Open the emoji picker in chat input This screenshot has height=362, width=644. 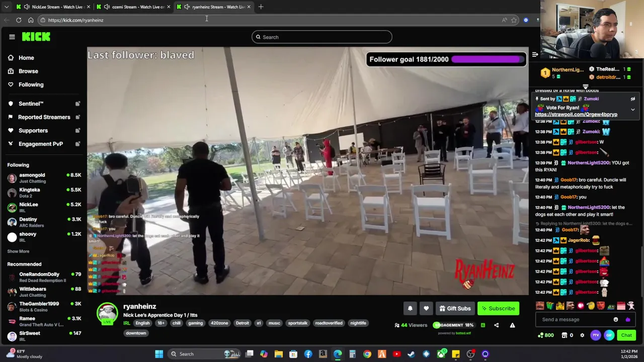point(616,319)
